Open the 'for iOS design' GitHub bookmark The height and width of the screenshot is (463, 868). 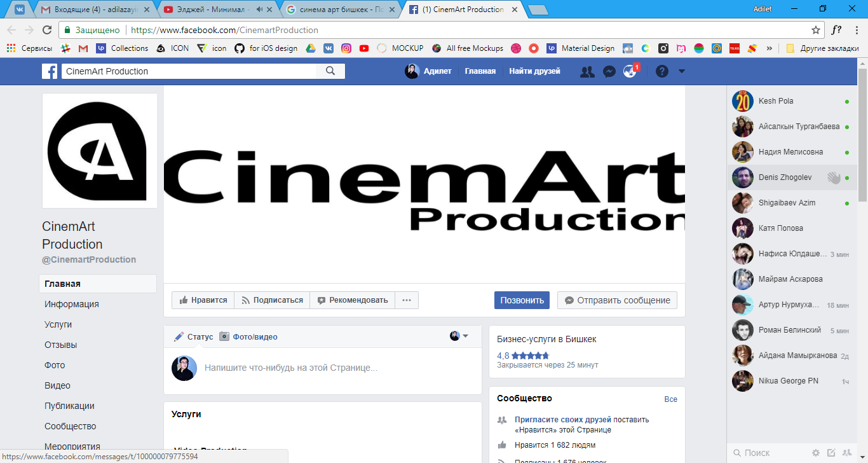(x=266, y=48)
